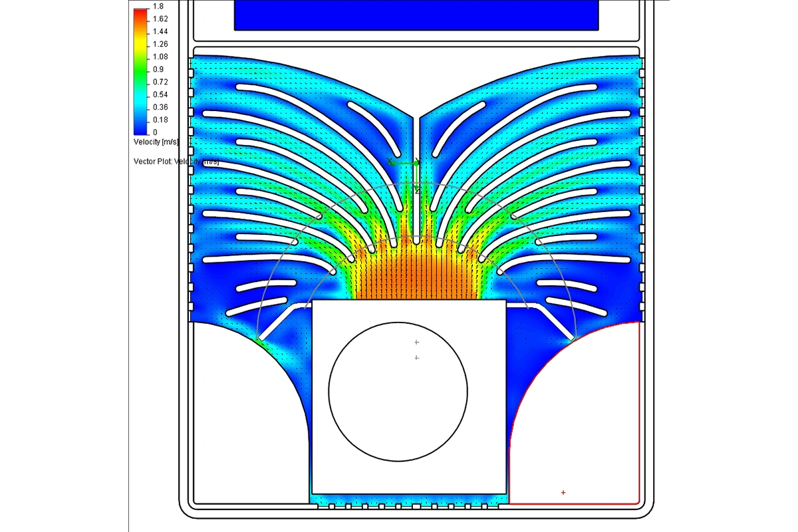
Task: Click the 0.9 legend value label
Action: (x=158, y=69)
